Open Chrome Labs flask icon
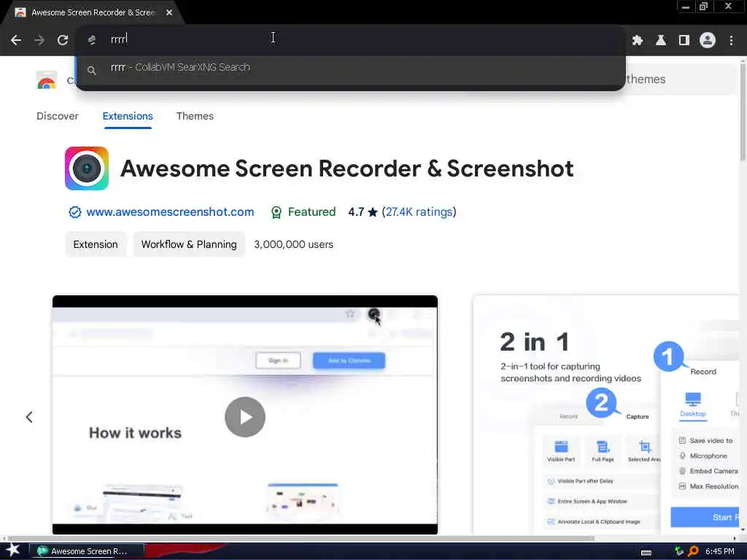The image size is (747, 560). point(661,41)
